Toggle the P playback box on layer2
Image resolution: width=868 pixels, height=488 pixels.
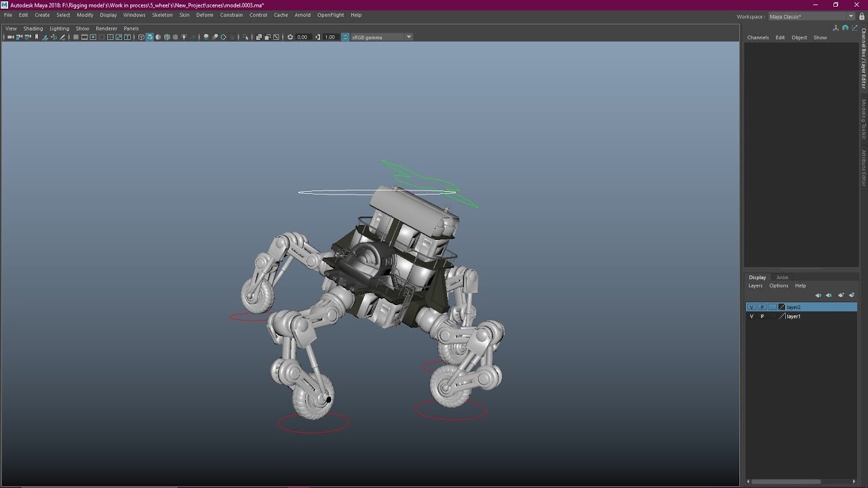pos(763,307)
